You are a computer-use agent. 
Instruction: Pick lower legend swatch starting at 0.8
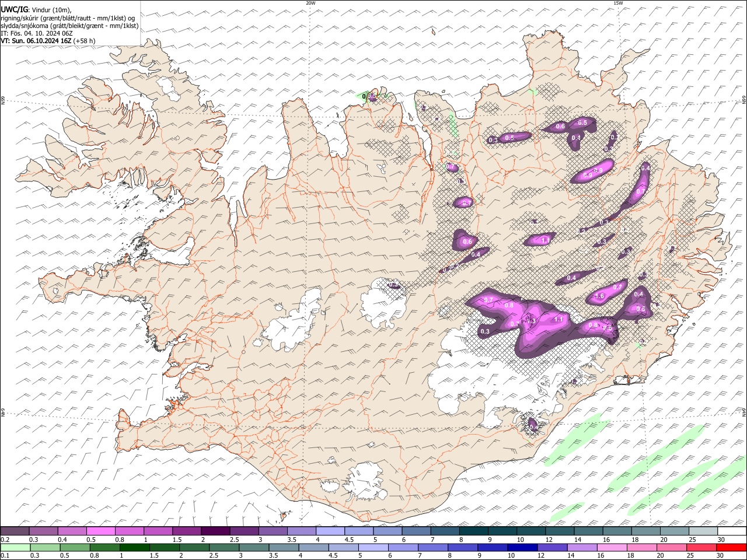tap(104, 547)
